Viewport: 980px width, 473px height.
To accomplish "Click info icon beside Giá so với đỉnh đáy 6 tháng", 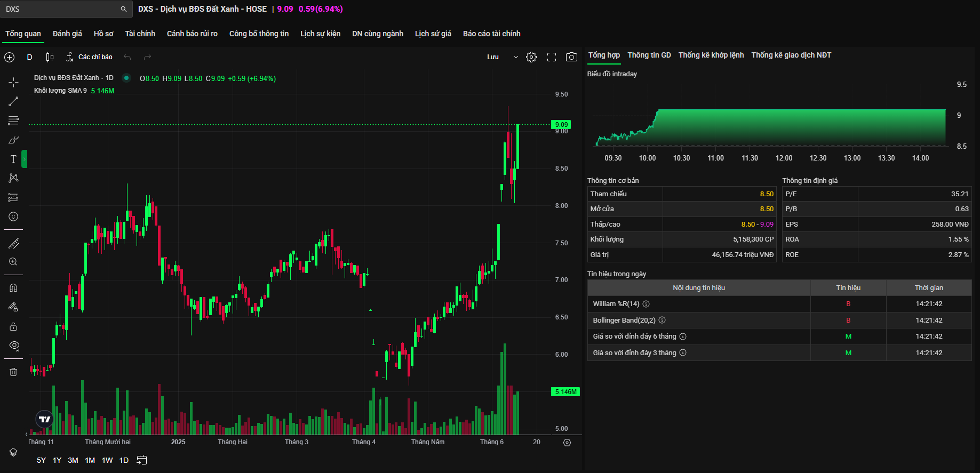I will pos(683,336).
